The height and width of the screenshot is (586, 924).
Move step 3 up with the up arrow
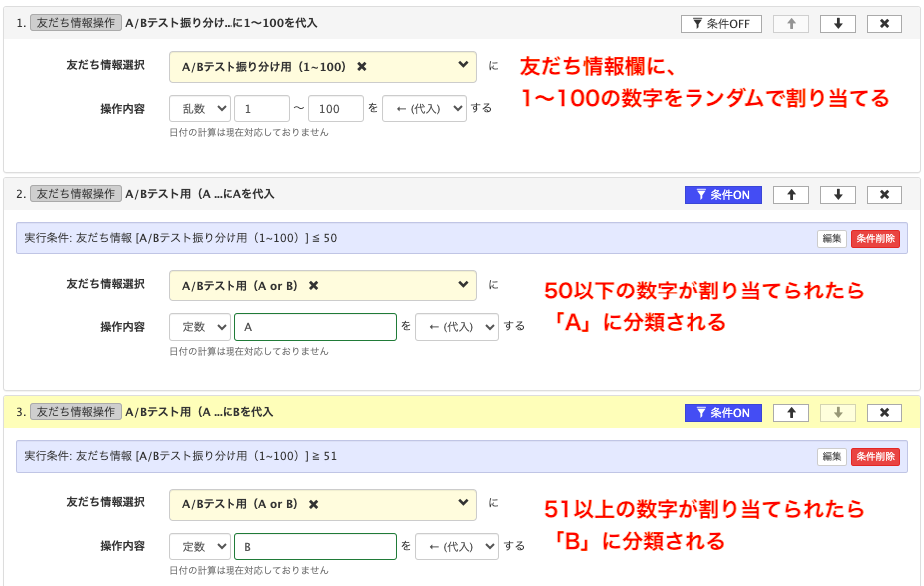790,412
